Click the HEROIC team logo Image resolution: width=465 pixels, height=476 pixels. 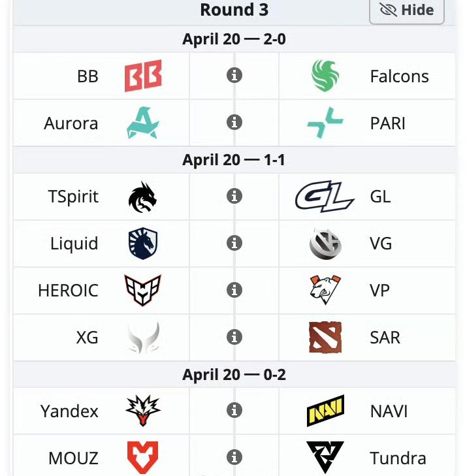(x=143, y=290)
